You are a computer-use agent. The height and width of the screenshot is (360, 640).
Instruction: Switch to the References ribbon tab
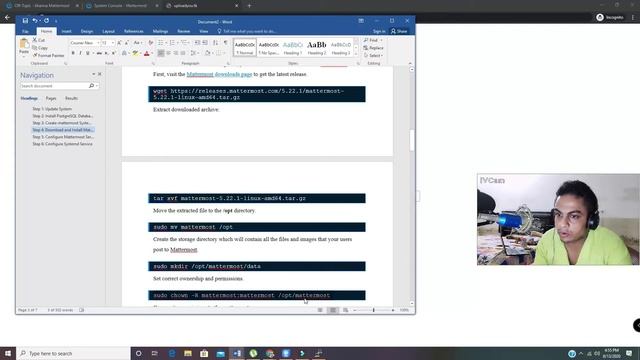coord(133,31)
